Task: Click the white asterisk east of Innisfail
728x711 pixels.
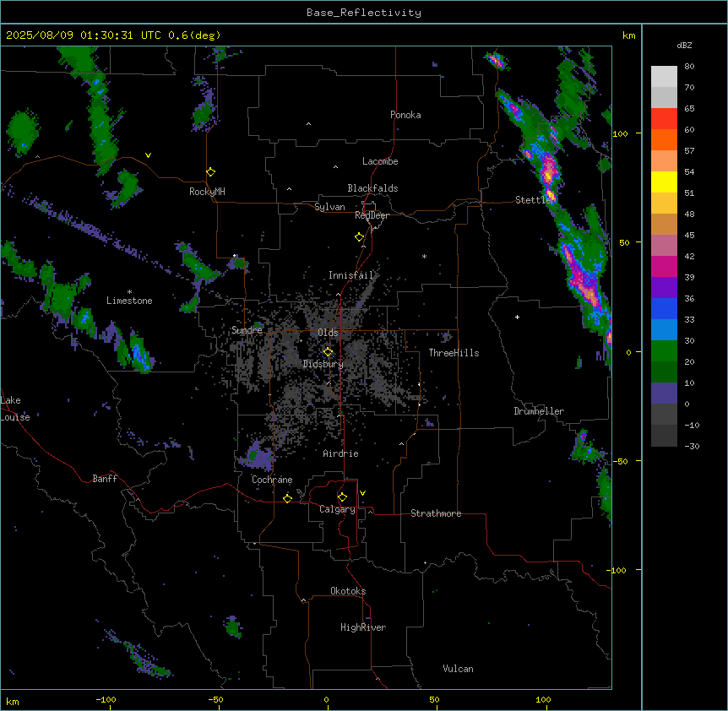Action: click(x=424, y=256)
